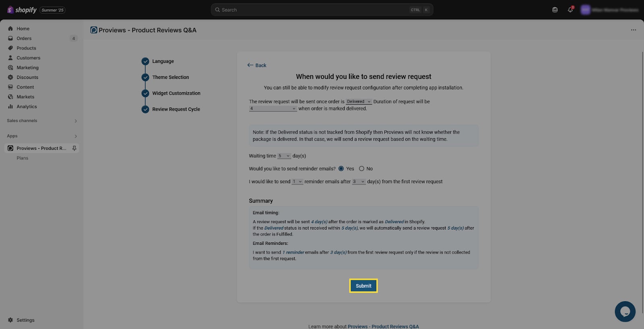Select Yes for reminder emails
The width and height of the screenshot is (644, 329).
[341, 169]
